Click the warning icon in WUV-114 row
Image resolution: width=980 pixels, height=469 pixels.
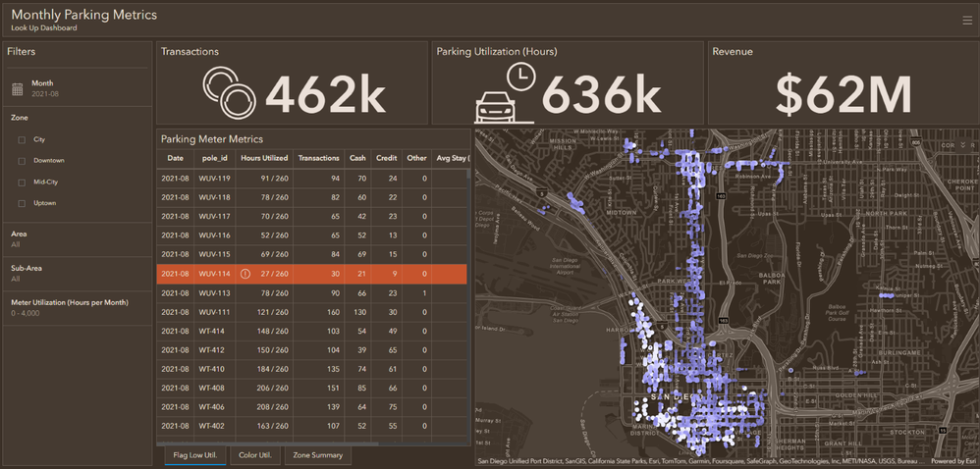pyautogui.click(x=245, y=274)
